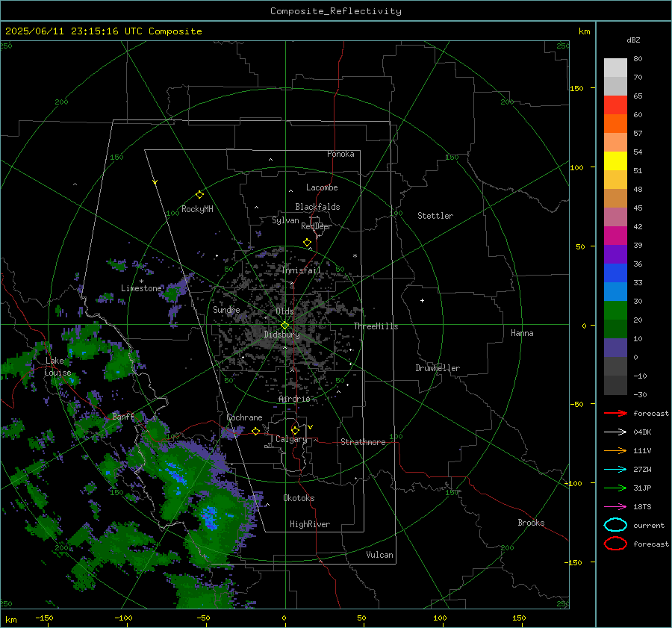672x628 pixels.
Task: Click the Didsbury city label
Action: 281,335
